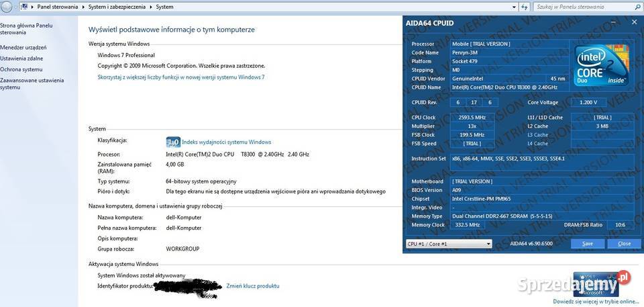Click the 'WORKGROUP' workgroup value
644x307 pixels.
(182, 249)
